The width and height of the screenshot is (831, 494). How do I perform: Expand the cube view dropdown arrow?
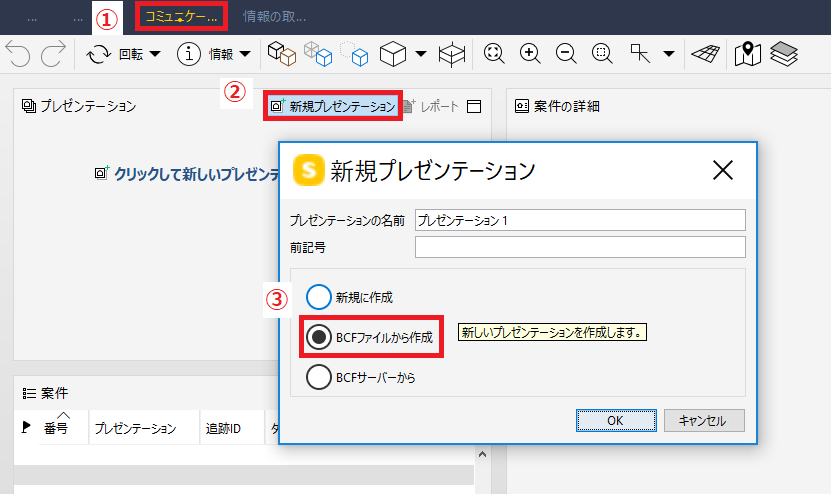421,54
